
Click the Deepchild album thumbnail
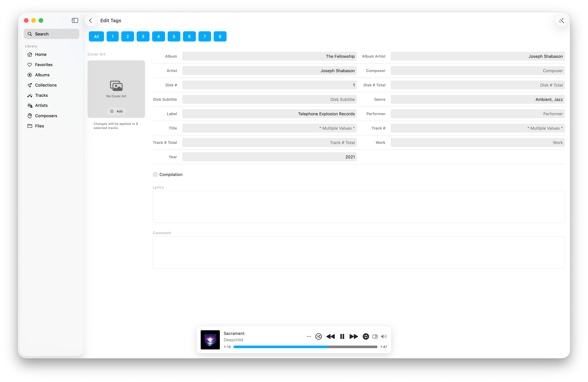[x=210, y=340]
